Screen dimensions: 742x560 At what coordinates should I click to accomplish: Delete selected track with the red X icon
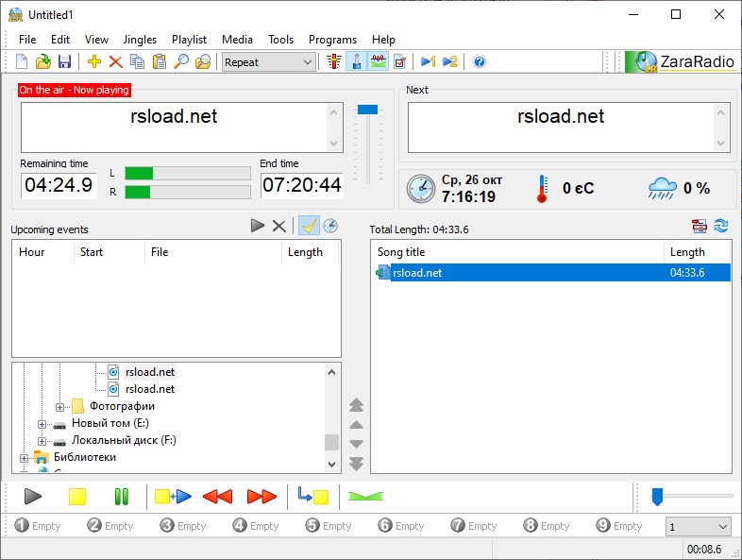point(115,61)
